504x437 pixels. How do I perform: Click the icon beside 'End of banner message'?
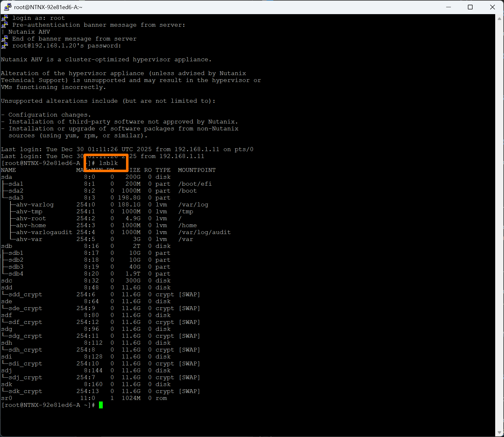point(5,39)
